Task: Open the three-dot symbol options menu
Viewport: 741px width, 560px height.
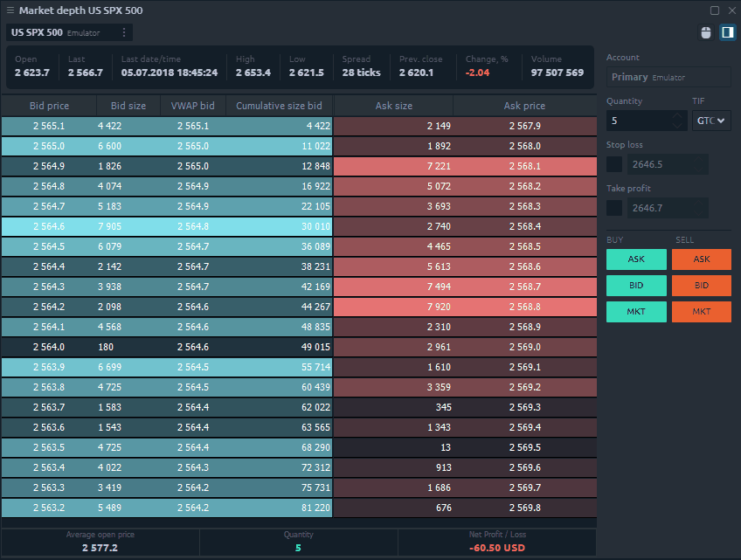Action: click(124, 33)
